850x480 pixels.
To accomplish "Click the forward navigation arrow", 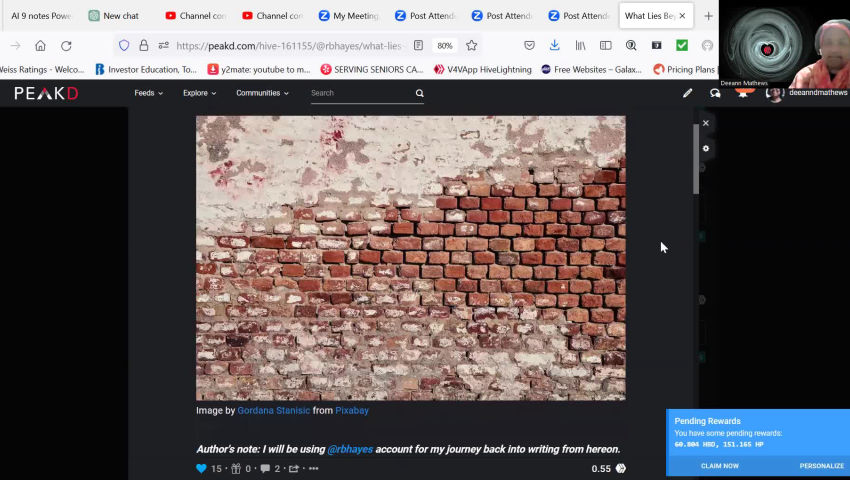I will 15,46.
